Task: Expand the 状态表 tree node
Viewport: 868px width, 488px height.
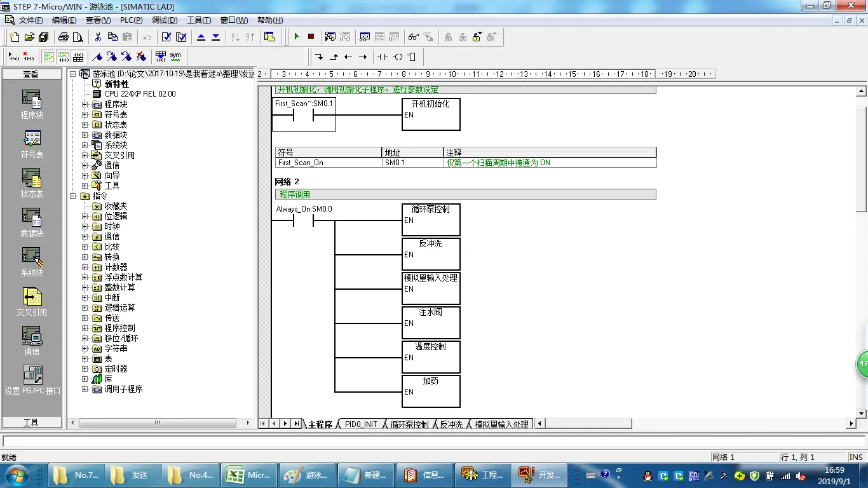Action: 85,125
